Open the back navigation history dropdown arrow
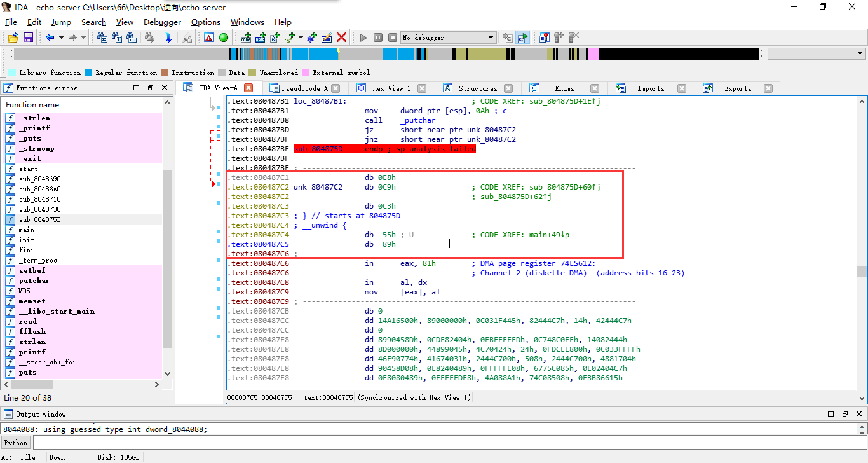The image size is (868, 463). [x=61, y=37]
